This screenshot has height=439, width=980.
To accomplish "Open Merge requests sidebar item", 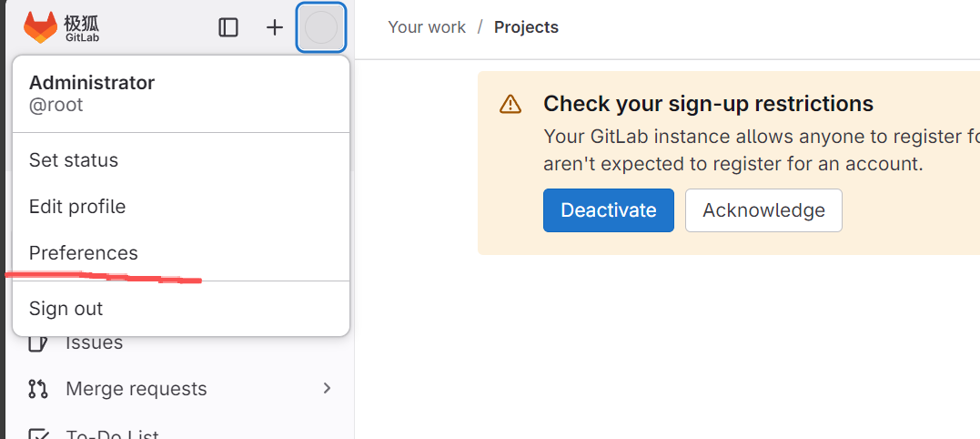I will click(x=180, y=389).
